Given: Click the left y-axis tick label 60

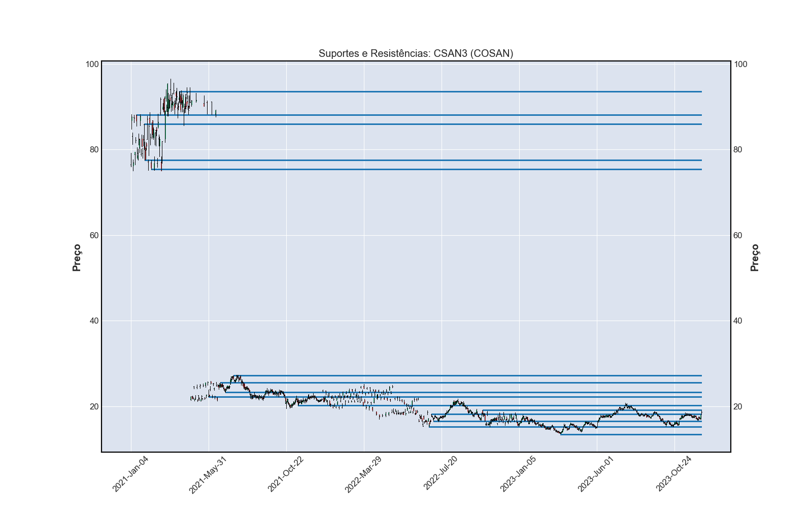Looking at the screenshot, I should pyautogui.click(x=94, y=236).
